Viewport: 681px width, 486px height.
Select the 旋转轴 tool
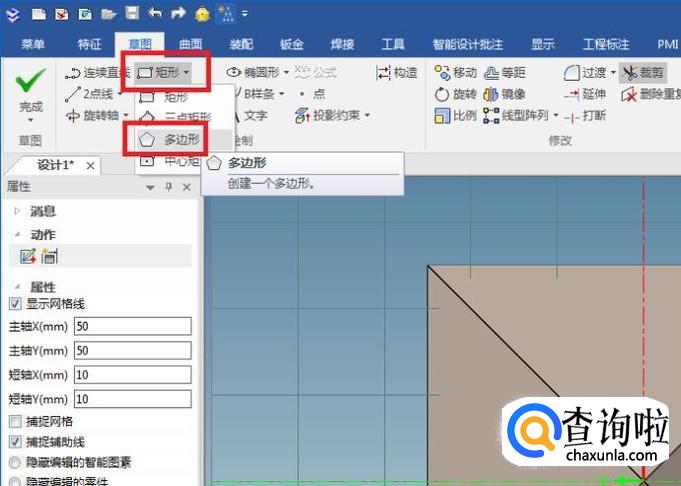pos(92,115)
